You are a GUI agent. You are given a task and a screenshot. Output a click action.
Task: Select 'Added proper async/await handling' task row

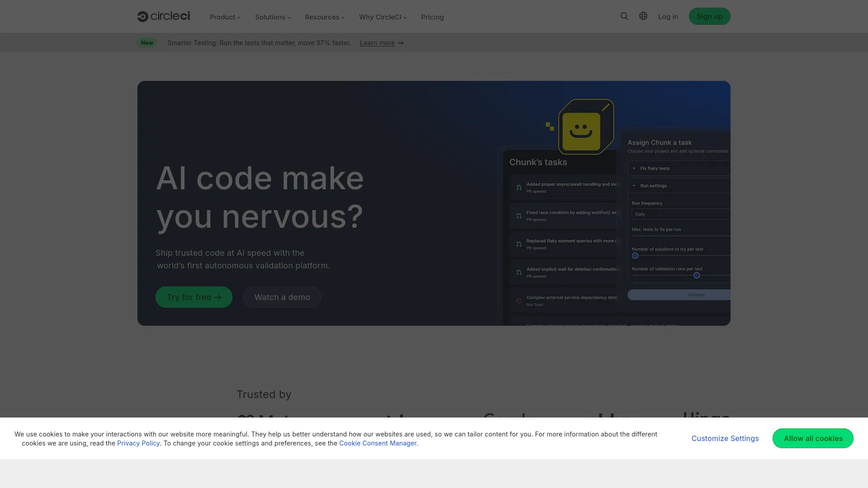[563, 188]
